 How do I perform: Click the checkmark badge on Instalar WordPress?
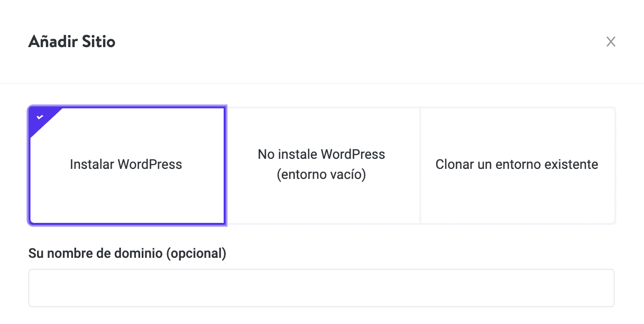click(40, 117)
